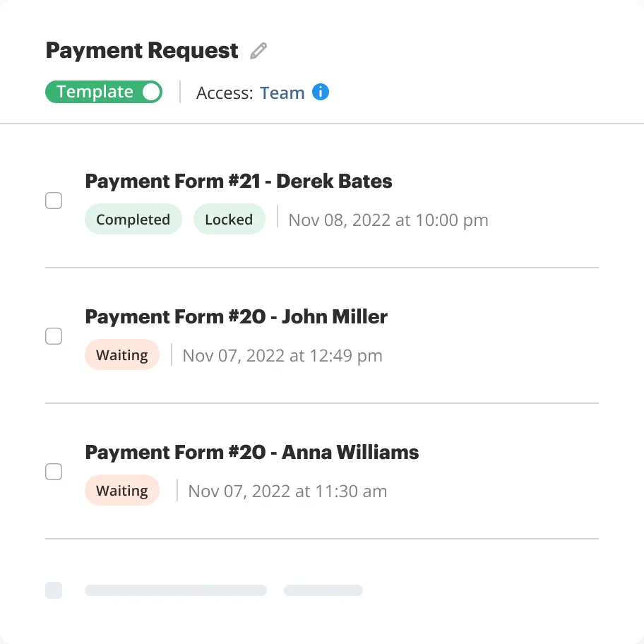Click the pencil icon to rename Payment Request
This screenshot has width=644, height=644.
click(x=257, y=50)
